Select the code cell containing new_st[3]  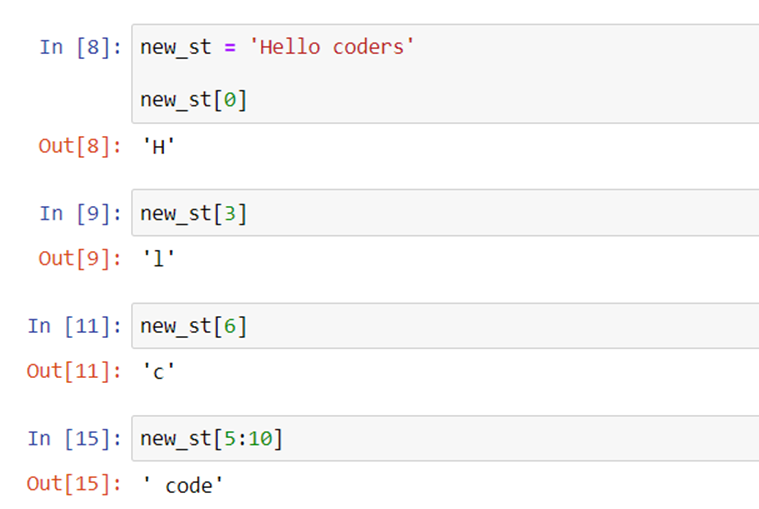[x=445, y=213]
